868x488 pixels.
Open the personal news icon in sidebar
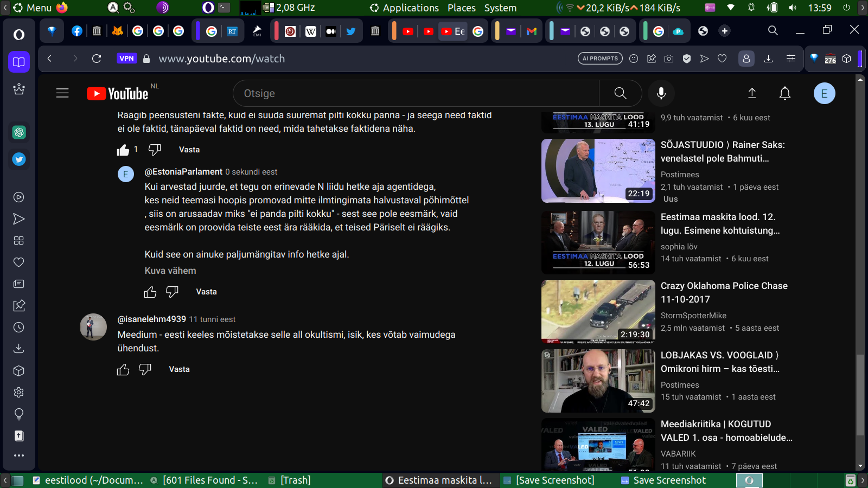tap(19, 284)
